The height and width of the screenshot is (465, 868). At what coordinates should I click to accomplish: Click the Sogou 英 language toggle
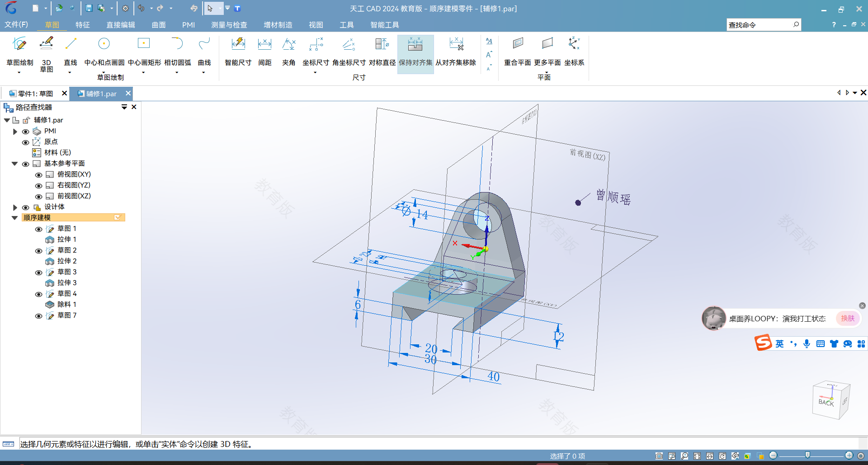point(779,344)
